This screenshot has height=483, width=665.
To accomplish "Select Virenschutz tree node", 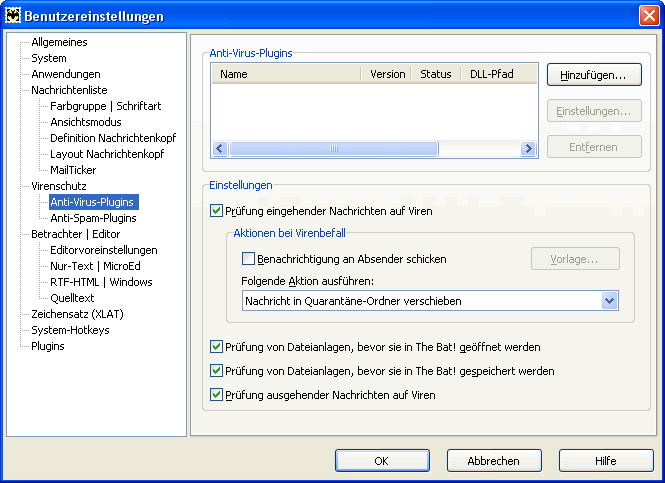I will click(59, 186).
